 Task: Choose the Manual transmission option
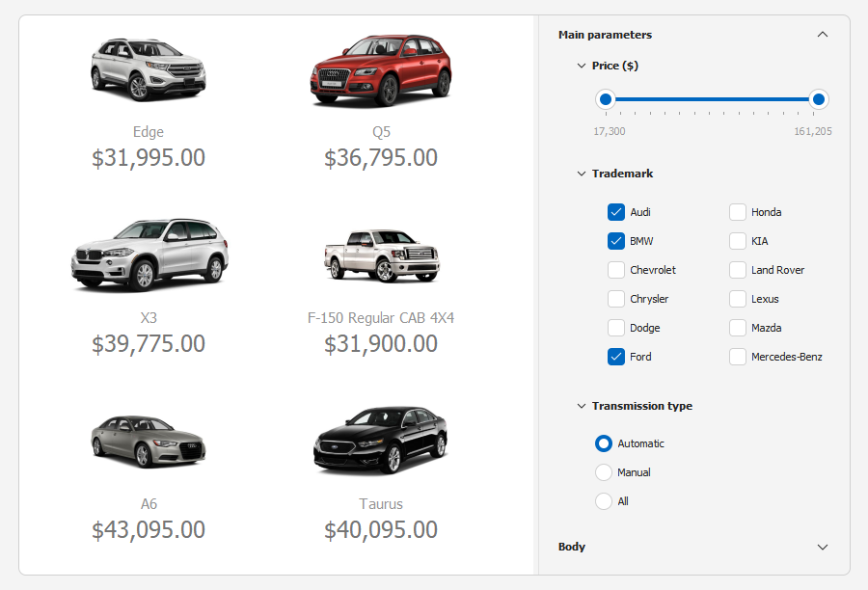(x=604, y=472)
